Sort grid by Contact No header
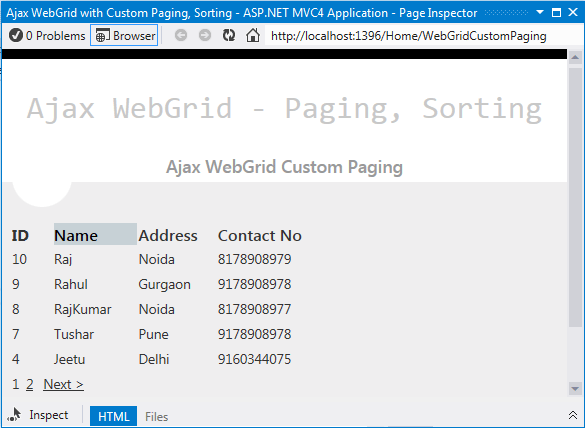The height and width of the screenshot is (428, 585). [260, 235]
